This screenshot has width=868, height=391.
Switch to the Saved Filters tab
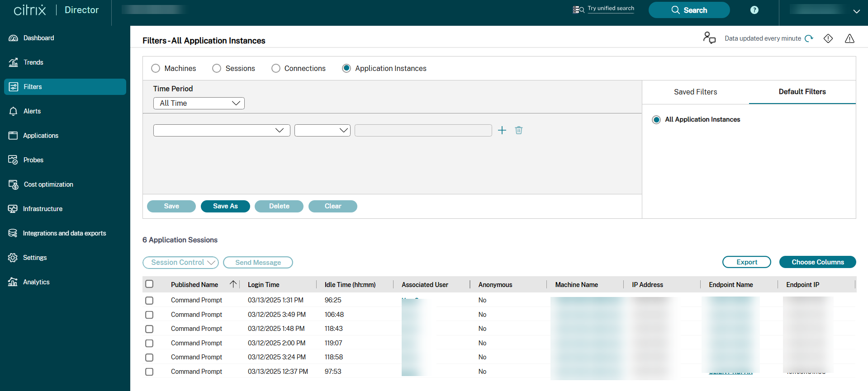coord(695,92)
